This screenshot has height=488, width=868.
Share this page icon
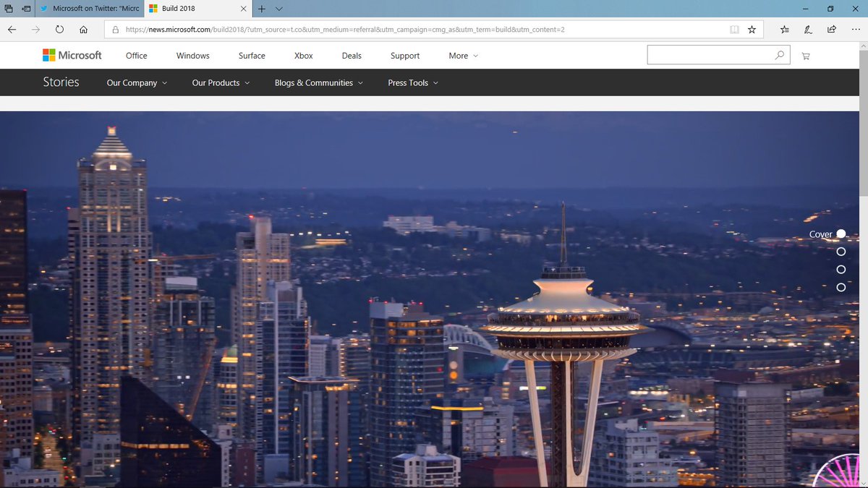tap(832, 30)
